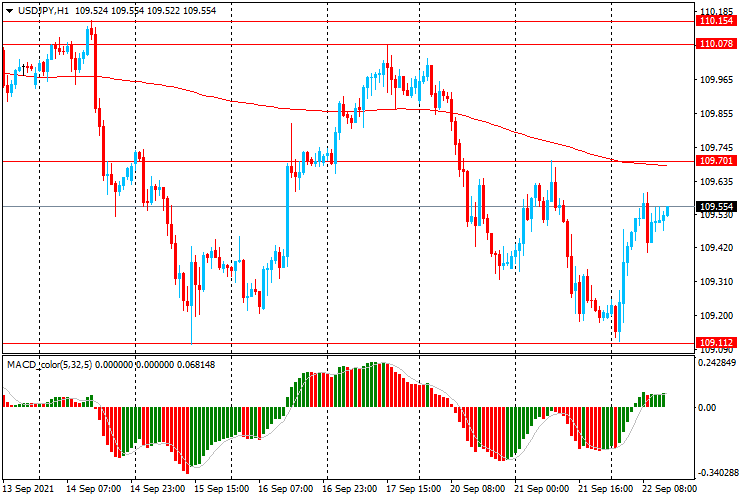Click the MACD scale value 0.242849

(717, 363)
